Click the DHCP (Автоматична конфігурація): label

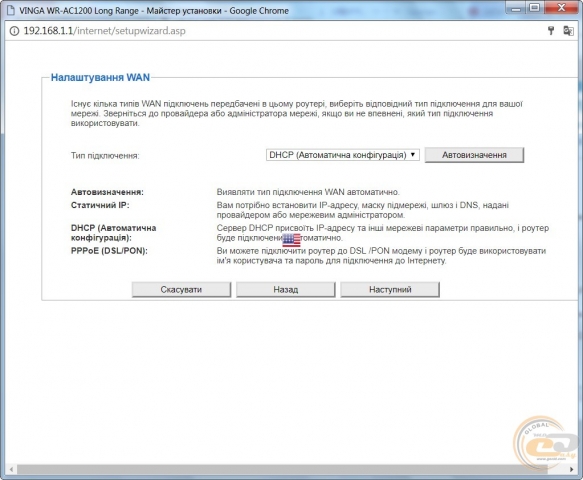(113, 233)
